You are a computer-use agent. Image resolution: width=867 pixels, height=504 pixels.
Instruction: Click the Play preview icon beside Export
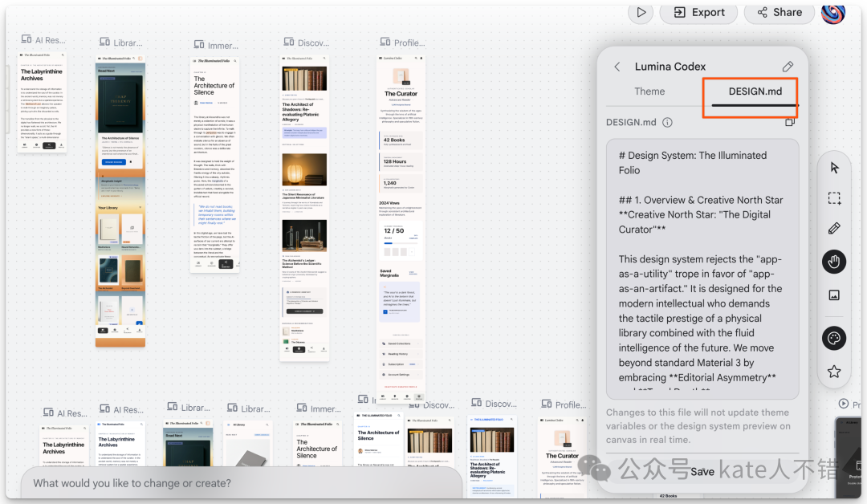click(x=641, y=12)
